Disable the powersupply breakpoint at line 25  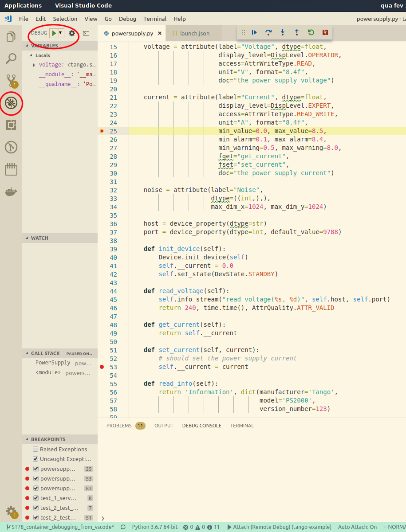point(36,469)
